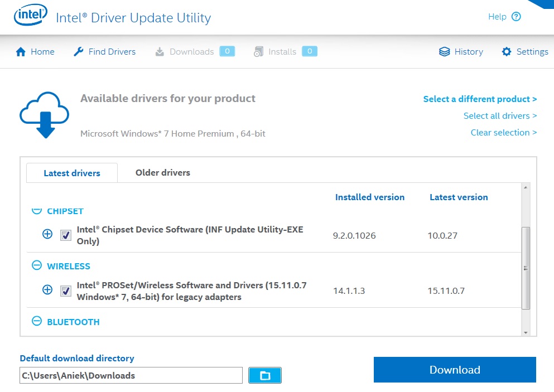Click the CHIPSET category label
The width and height of the screenshot is (554, 392).
(65, 211)
